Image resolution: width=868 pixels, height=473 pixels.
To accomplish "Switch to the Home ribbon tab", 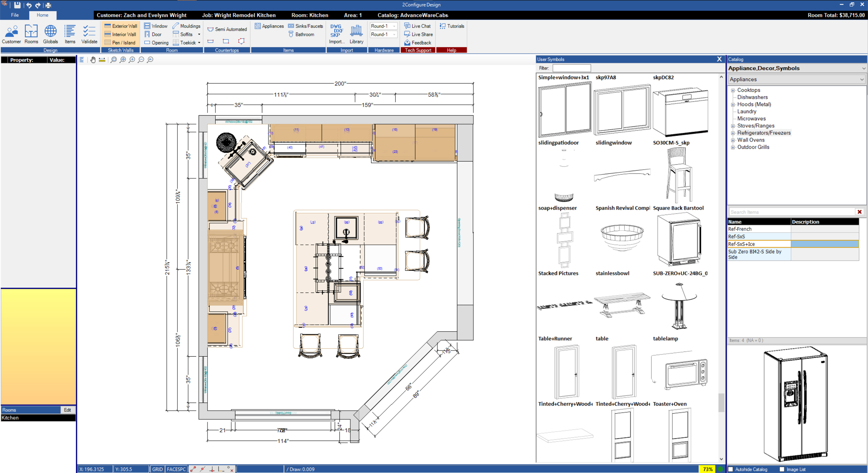I will click(42, 15).
